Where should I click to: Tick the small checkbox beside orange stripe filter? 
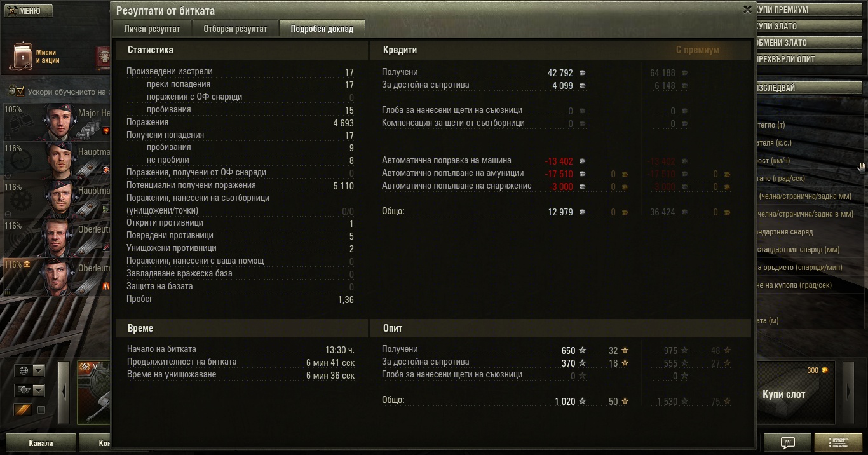coord(41,411)
